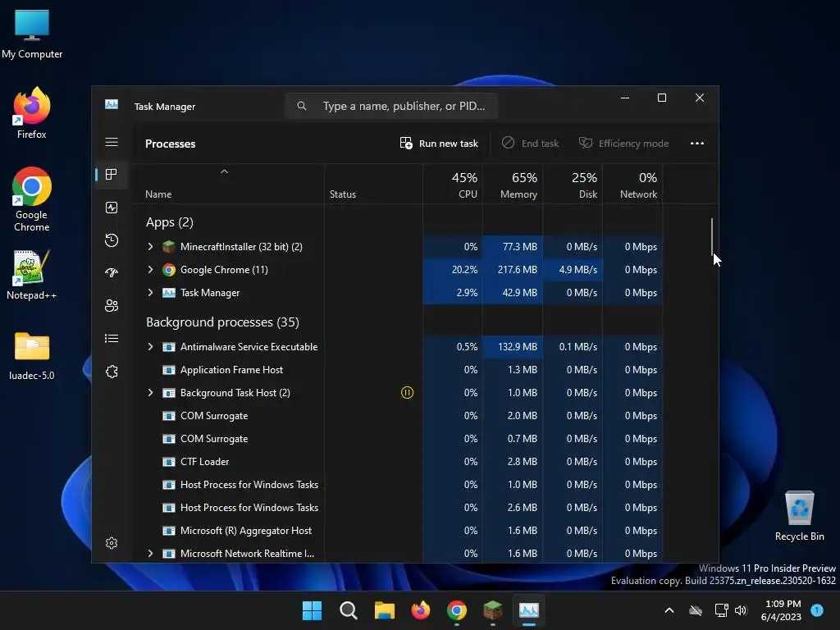Screen dimensions: 840x630
Task: Select the COM Surrogate row using 2.0 MB
Action: coord(397,416)
